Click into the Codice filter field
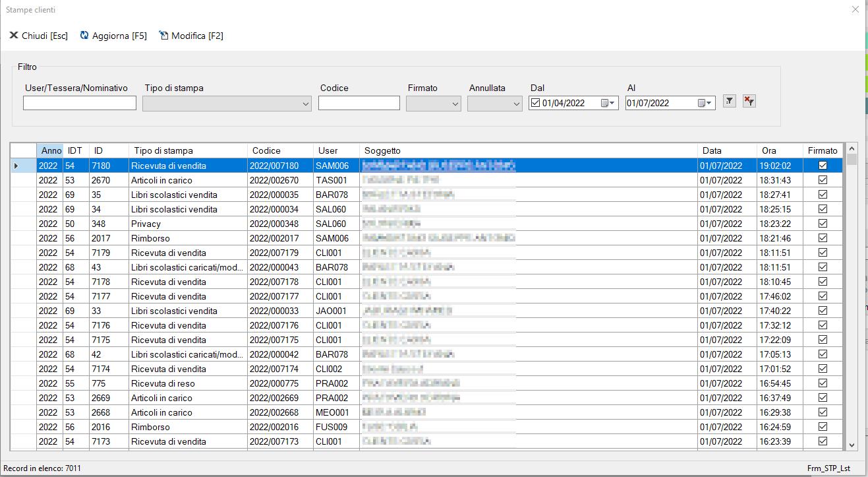The height and width of the screenshot is (477, 868). pos(359,103)
